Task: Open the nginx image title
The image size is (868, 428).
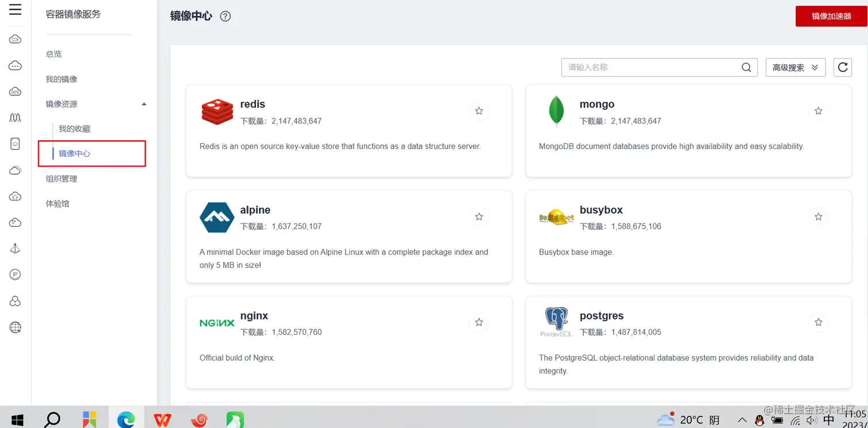Action: (254, 315)
